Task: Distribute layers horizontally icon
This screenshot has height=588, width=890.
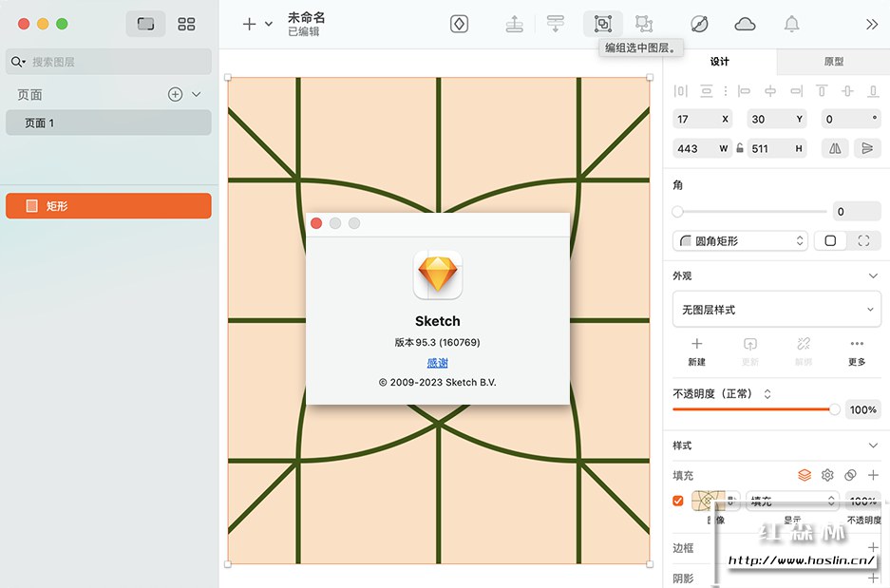Action: tap(680, 91)
